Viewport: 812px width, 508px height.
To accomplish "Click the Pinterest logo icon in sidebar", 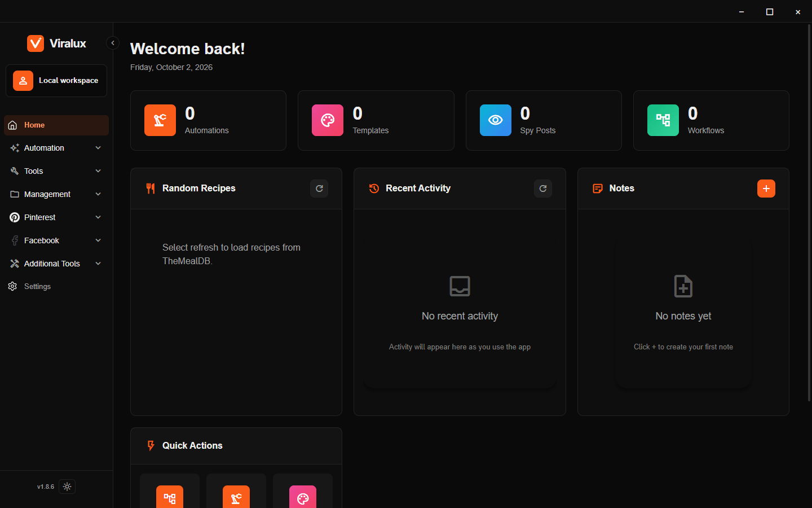I will tap(15, 217).
